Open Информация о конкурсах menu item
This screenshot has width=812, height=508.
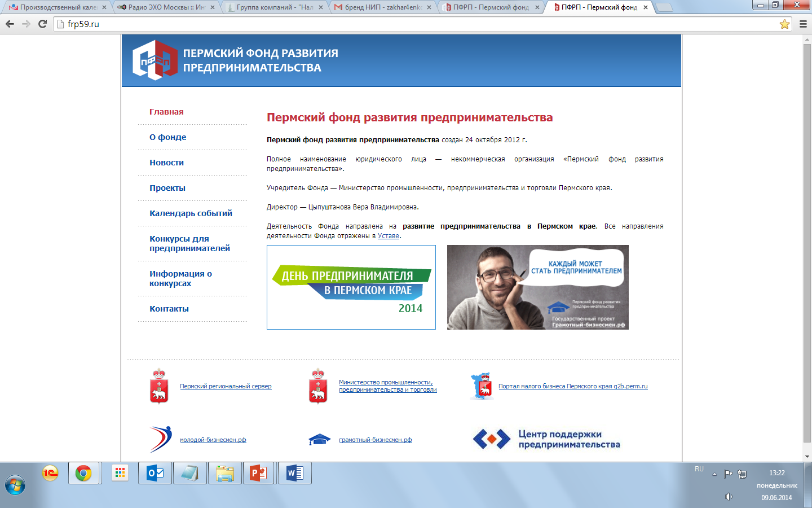[180, 278]
